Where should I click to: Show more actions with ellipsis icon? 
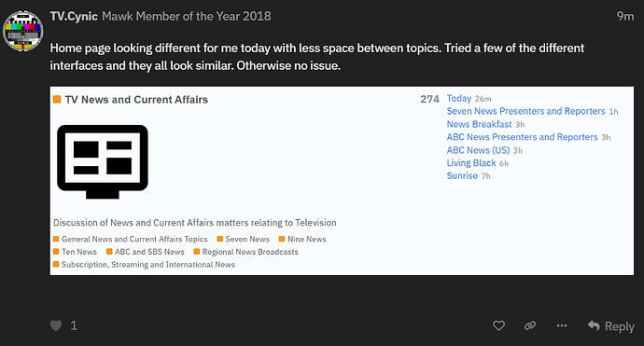[x=562, y=325]
